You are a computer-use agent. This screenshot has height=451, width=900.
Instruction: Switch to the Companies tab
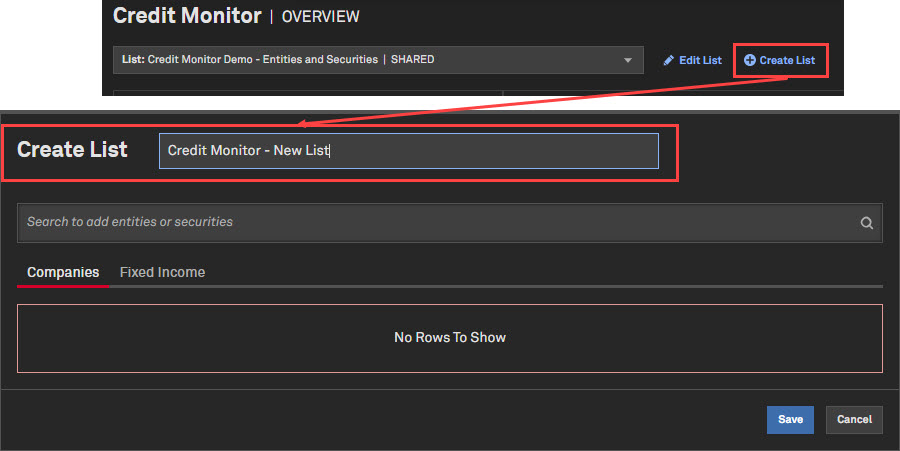(x=63, y=272)
